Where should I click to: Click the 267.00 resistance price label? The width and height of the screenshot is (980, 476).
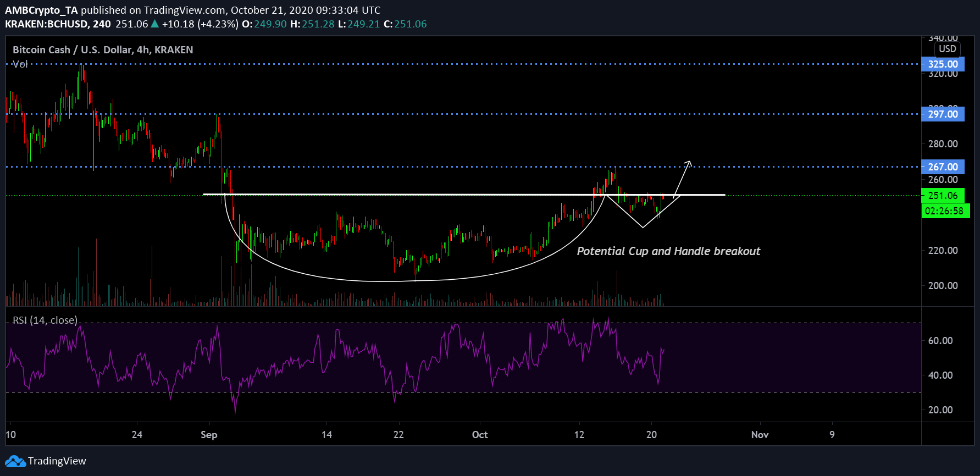[x=942, y=167]
